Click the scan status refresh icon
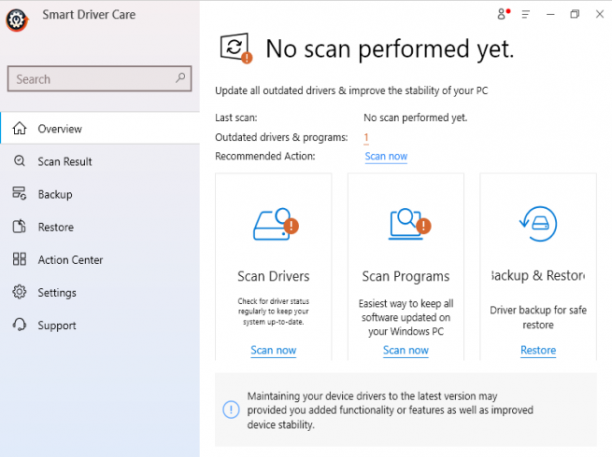 [x=236, y=48]
